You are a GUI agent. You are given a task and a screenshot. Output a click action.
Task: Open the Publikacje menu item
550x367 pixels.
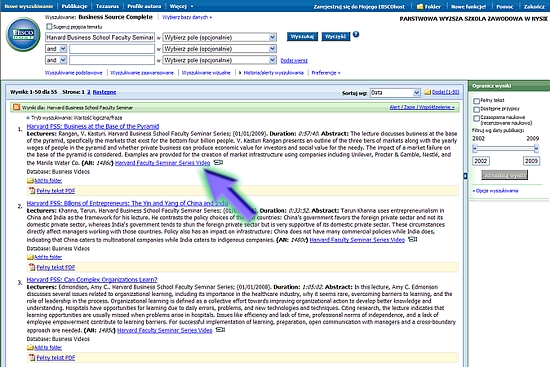click(x=74, y=6)
